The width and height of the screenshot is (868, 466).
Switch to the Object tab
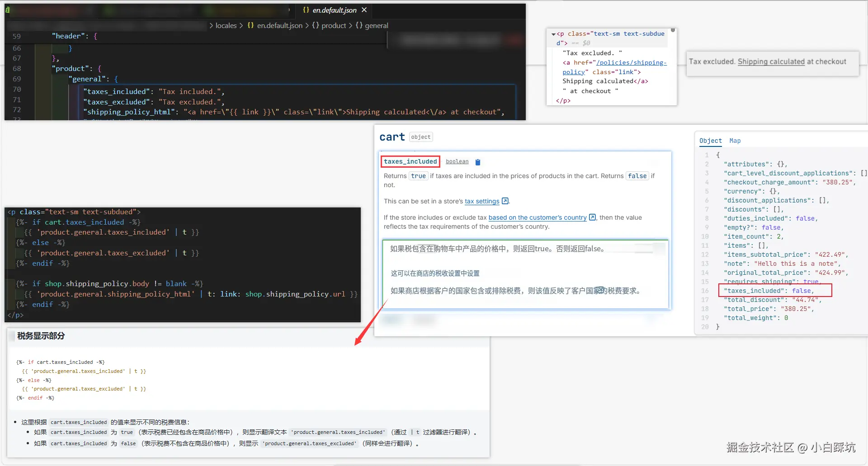pos(711,141)
